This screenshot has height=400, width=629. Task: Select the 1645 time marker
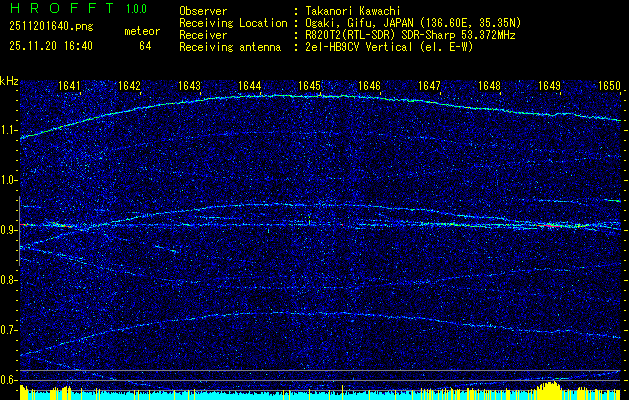click(309, 86)
